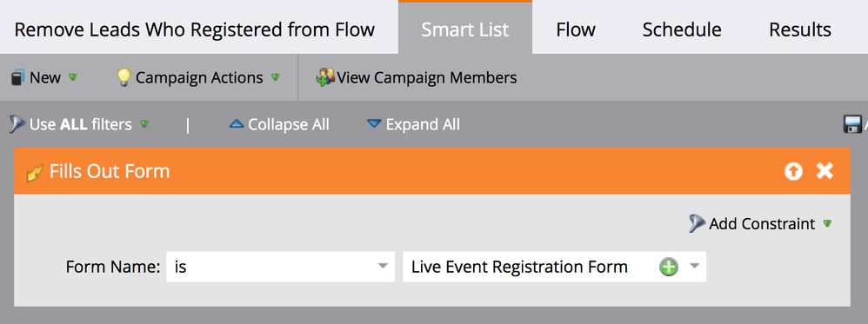868x324 pixels.
Task: Click the Campaign Actions lightbulb icon
Action: (x=124, y=77)
